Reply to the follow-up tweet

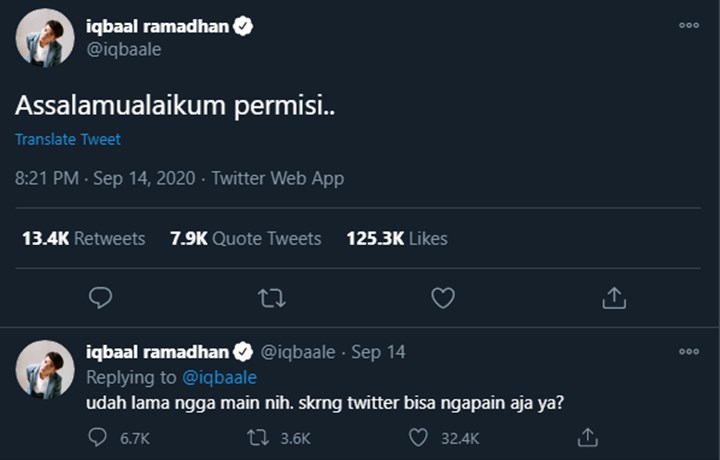coord(98,437)
